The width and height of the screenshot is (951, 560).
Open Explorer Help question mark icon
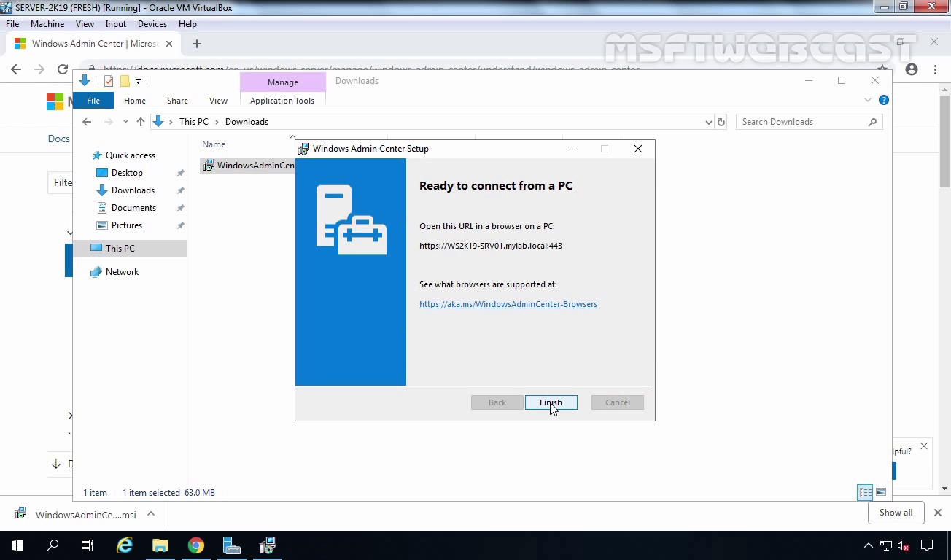pos(884,100)
